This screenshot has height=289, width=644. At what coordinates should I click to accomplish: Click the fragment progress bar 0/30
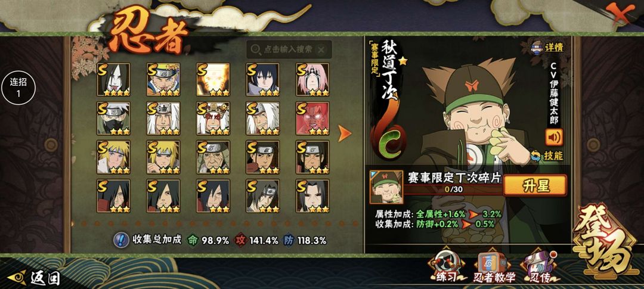pyautogui.click(x=454, y=189)
